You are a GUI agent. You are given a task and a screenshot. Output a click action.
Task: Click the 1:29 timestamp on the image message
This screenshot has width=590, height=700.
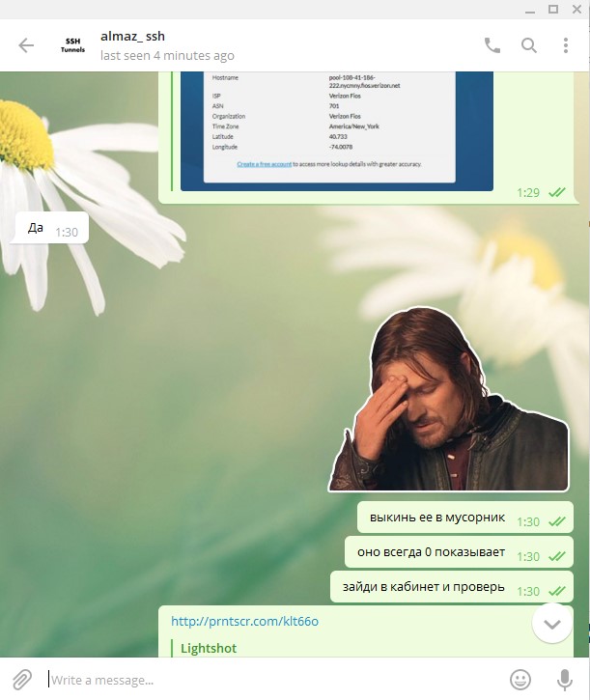[528, 193]
